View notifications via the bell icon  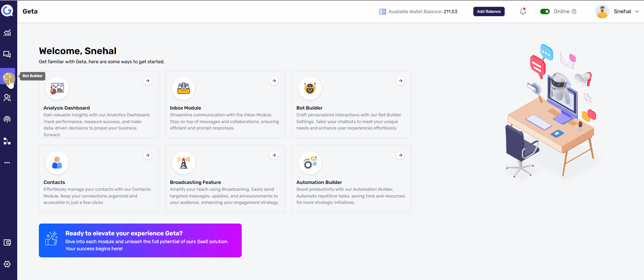[x=523, y=11]
